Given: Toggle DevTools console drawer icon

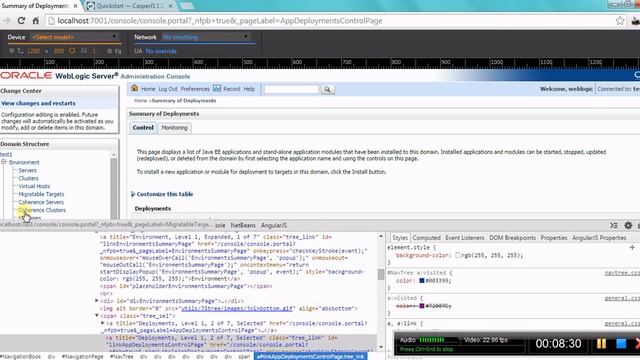Looking at the screenshot, I should pyautogui.click(x=614, y=225).
